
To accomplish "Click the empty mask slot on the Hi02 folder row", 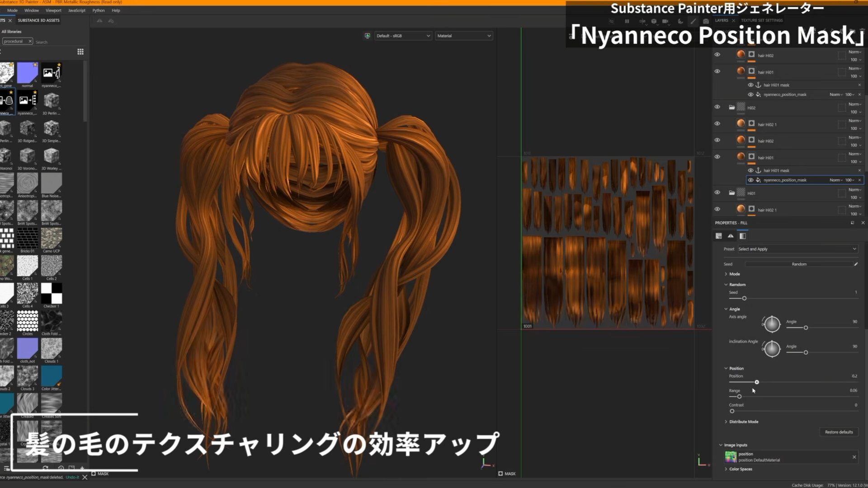I will click(842, 108).
